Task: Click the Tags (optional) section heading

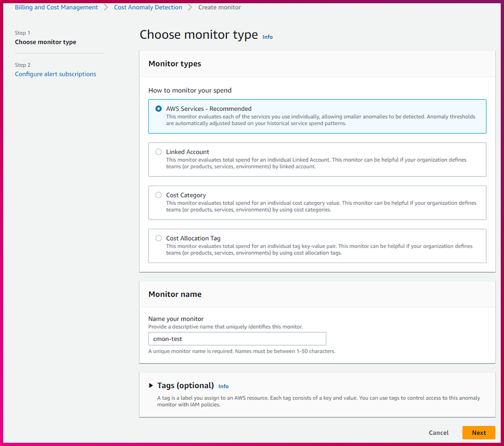Action: 186,385
